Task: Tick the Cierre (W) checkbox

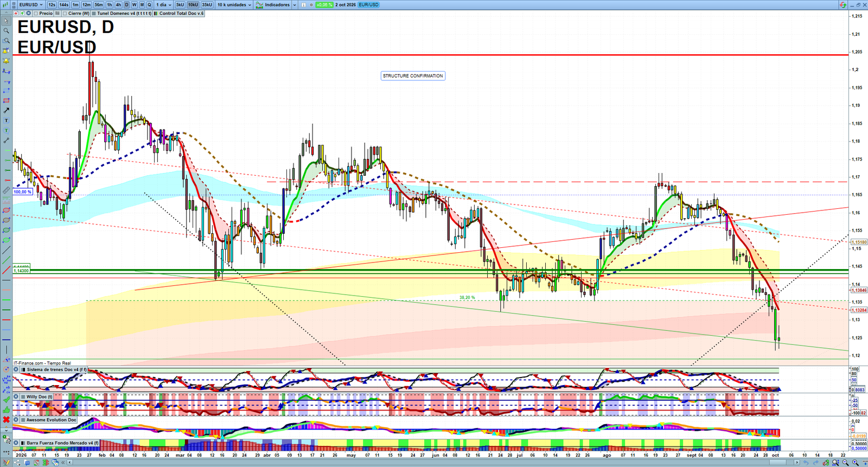Action: coord(65,14)
